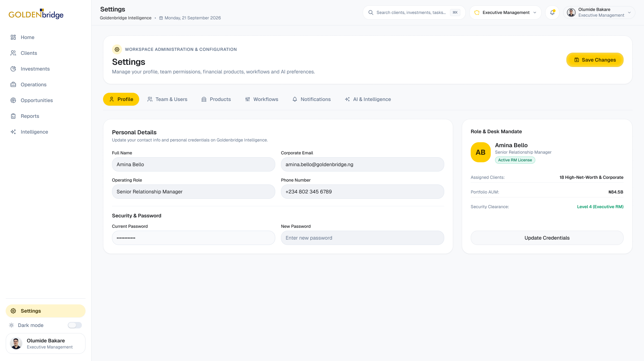Select the Investments pie chart icon
Image resolution: width=644 pixels, height=361 pixels.
[13, 69]
